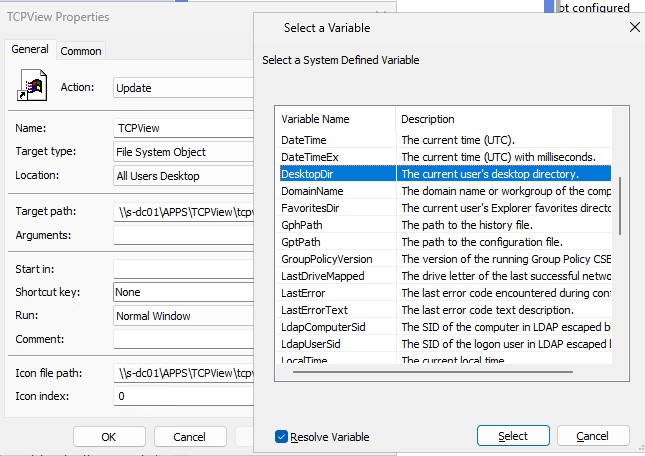This screenshot has height=456, width=645.
Task: Open the Run dropdown showing Normal Window
Action: 183,316
